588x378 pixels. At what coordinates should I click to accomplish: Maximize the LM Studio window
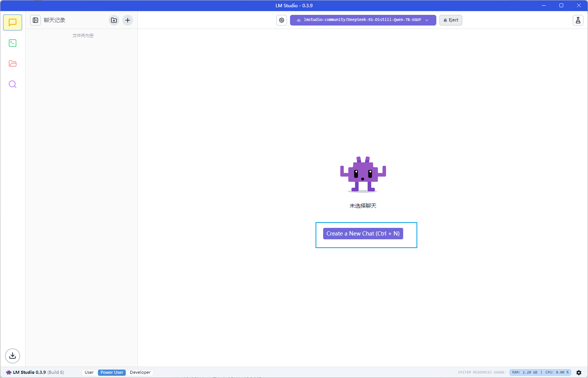click(561, 5)
